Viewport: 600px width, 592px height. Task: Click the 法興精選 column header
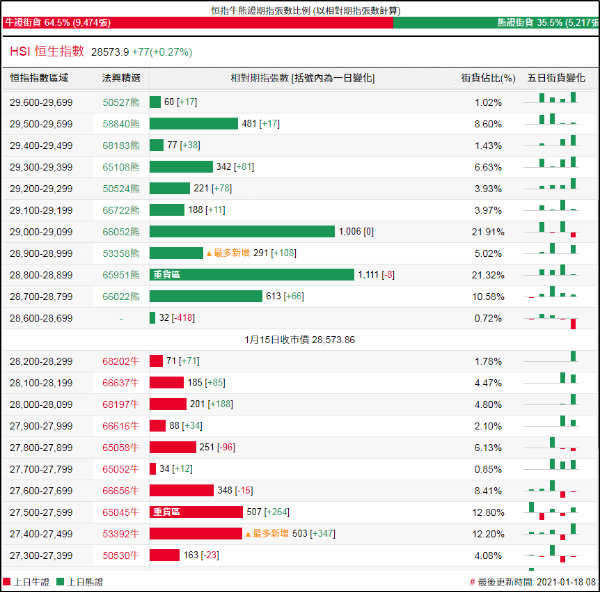pyautogui.click(x=121, y=78)
